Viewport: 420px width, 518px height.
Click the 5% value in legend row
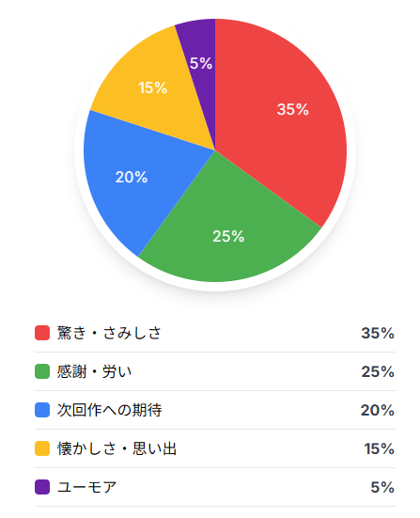382,487
